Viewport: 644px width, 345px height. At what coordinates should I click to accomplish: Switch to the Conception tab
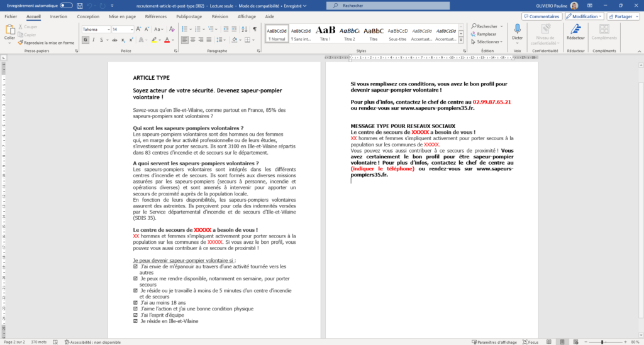pyautogui.click(x=88, y=16)
